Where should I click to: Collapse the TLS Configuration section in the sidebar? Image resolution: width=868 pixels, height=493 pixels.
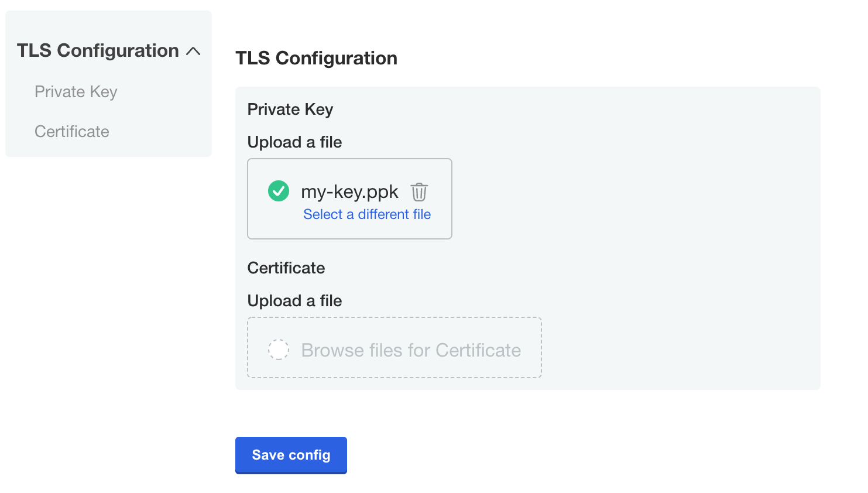[x=193, y=51]
